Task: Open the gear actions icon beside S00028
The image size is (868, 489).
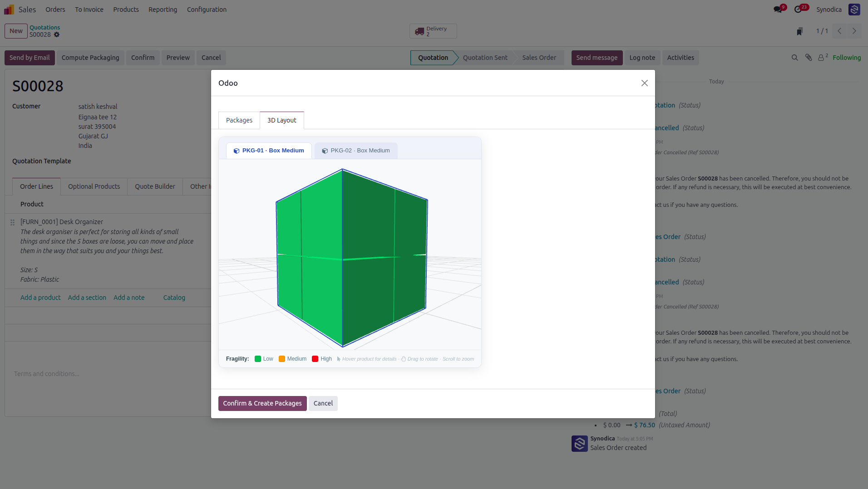Action: tap(57, 34)
